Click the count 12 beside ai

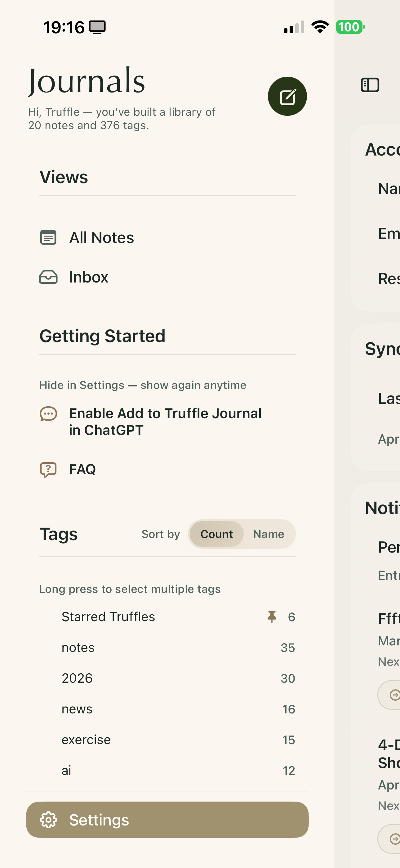289,770
